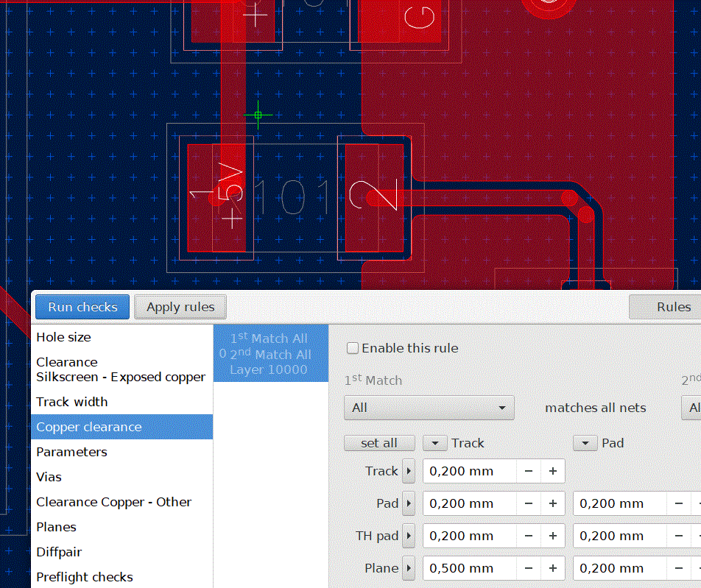Click the Run checks button
The width and height of the screenshot is (701, 588).
click(82, 307)
